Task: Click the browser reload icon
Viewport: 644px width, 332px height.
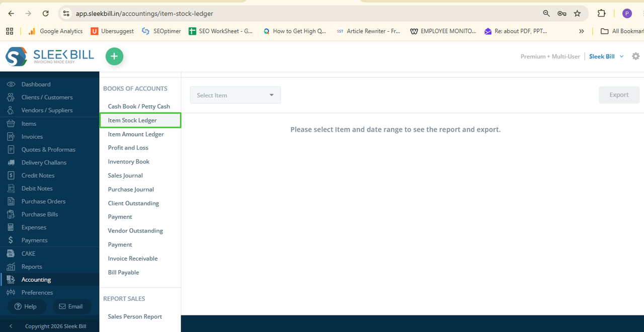Action: tap(46, 14)
